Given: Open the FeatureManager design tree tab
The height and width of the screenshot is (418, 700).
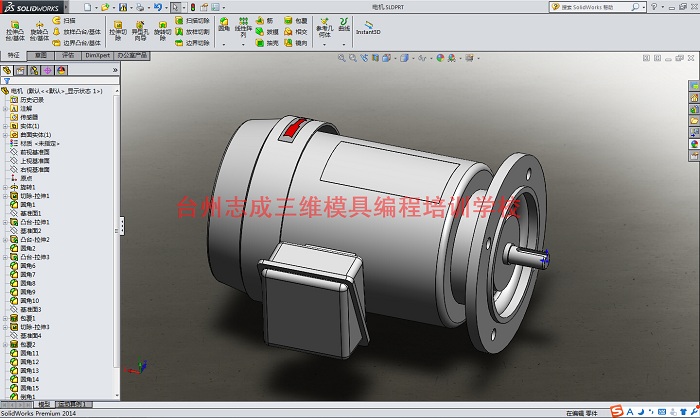Looking at the screenshot, I should (x=7, y=70).
